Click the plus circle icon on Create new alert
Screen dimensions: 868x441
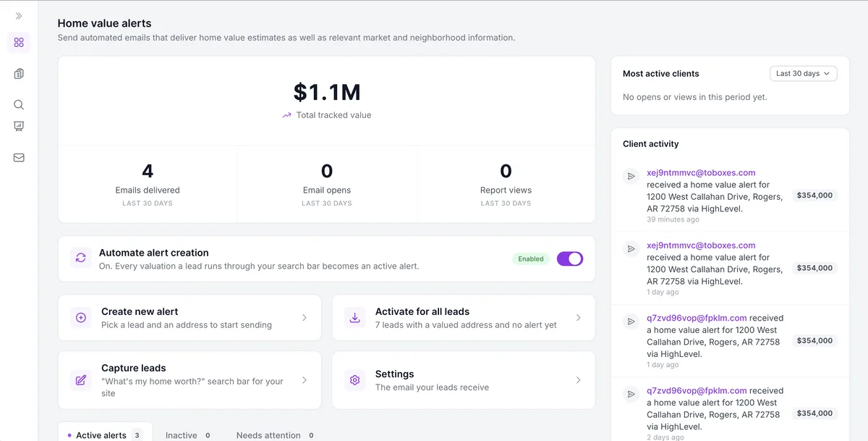click(x=81, y=318)
